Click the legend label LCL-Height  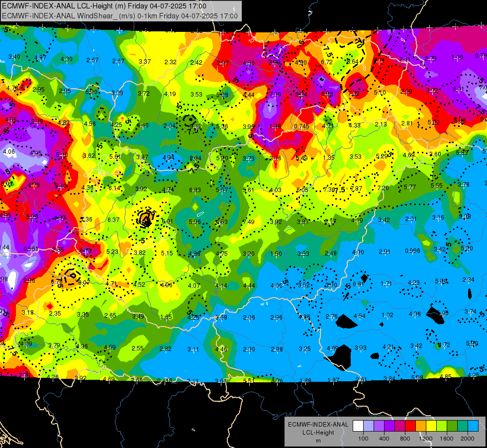(x=318, y=433)
